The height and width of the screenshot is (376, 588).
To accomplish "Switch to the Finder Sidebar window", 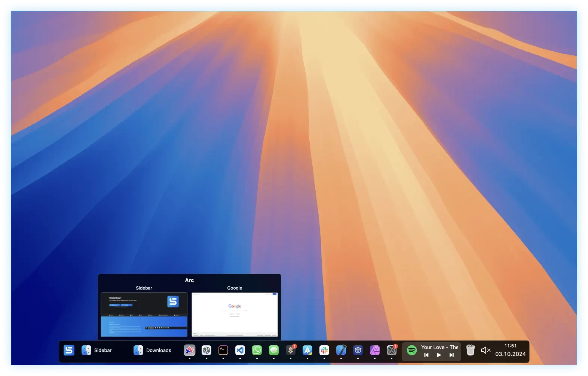I will (97, 350).
